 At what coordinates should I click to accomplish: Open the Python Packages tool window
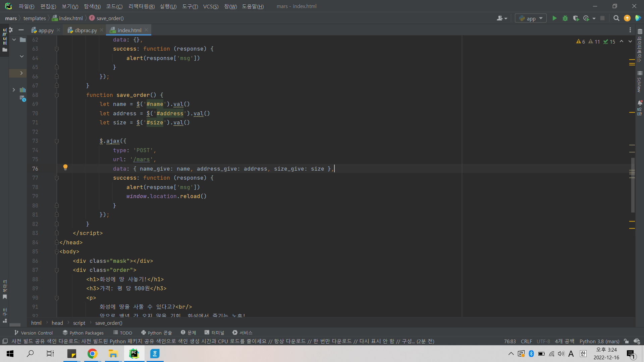(83, 333)
